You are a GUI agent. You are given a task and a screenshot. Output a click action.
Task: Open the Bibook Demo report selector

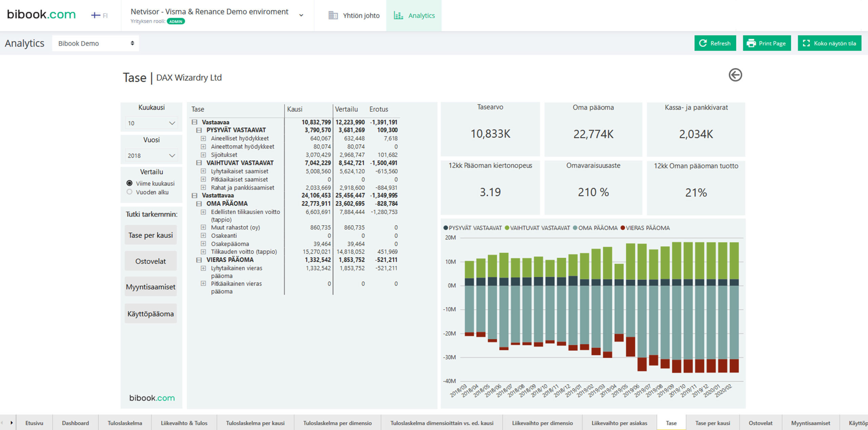click(x=96, y=43)
